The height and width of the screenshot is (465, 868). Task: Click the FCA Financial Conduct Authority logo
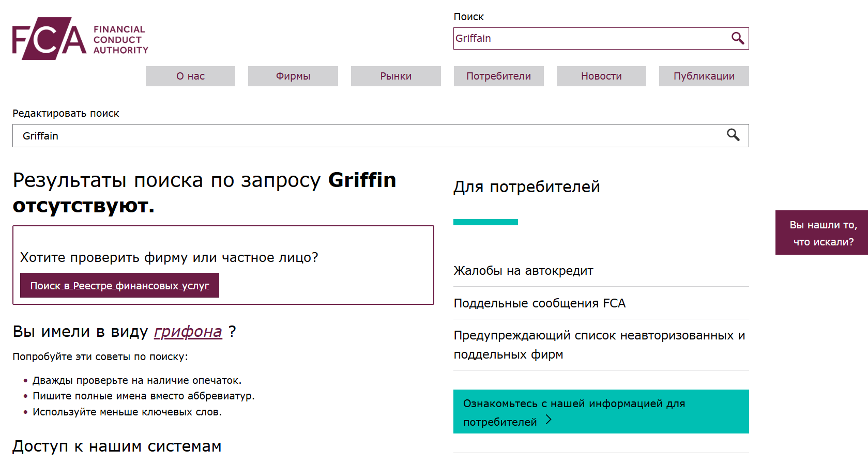point(80,38)
